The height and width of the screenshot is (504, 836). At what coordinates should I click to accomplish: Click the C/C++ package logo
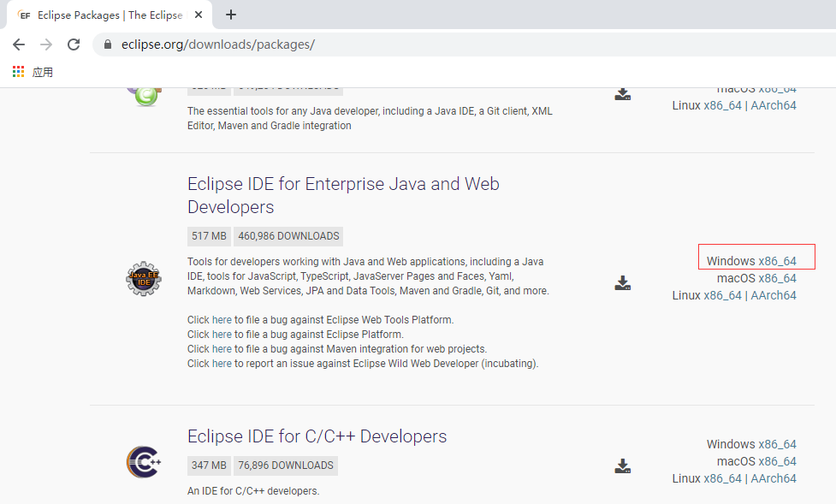point(144,462)
